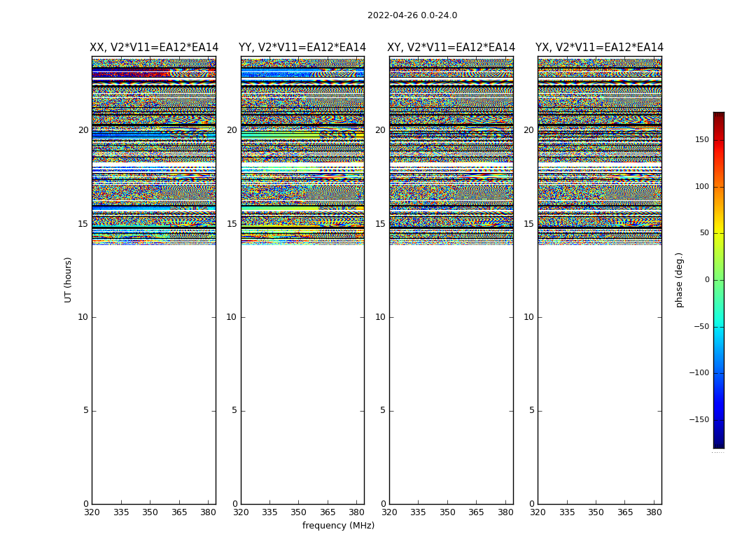Click the "335" frequency tick under XY plot
The height and width of the screenshot is (560, 735).
pos(418,512)
